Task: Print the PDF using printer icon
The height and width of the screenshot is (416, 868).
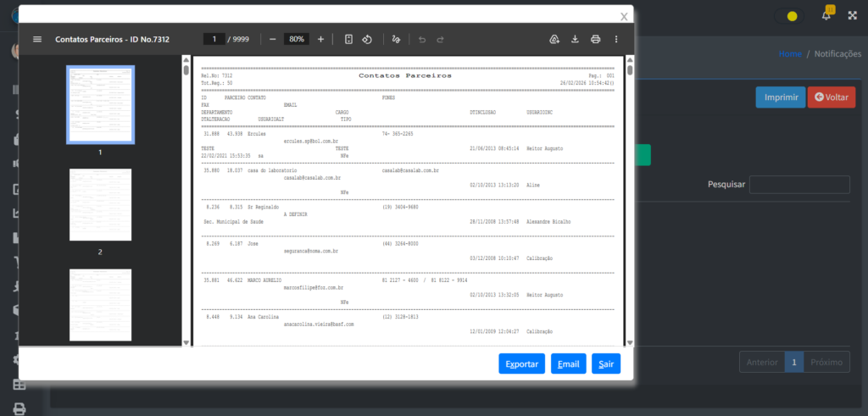Action: tap(596, 39)
